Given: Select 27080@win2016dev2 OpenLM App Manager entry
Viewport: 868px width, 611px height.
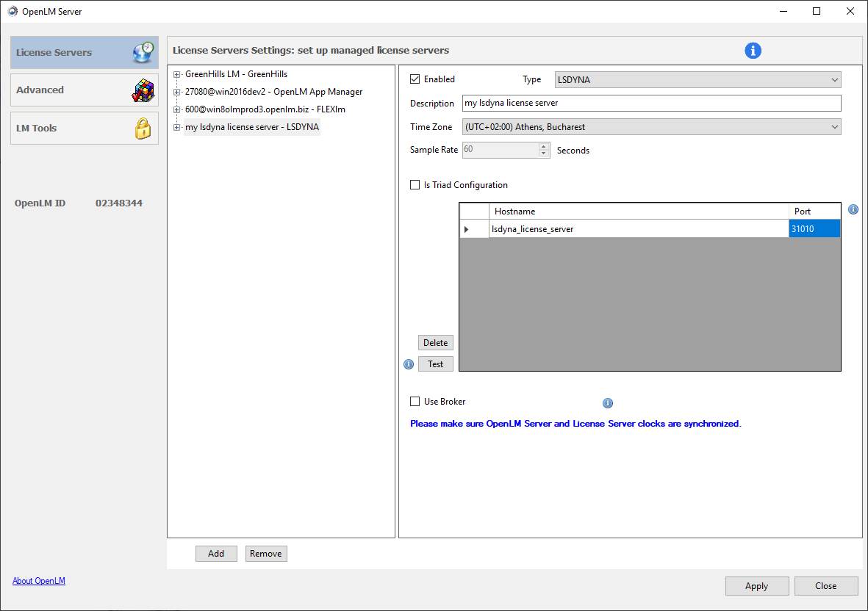Looking at the screenshot, I should [x=273, y=92].
